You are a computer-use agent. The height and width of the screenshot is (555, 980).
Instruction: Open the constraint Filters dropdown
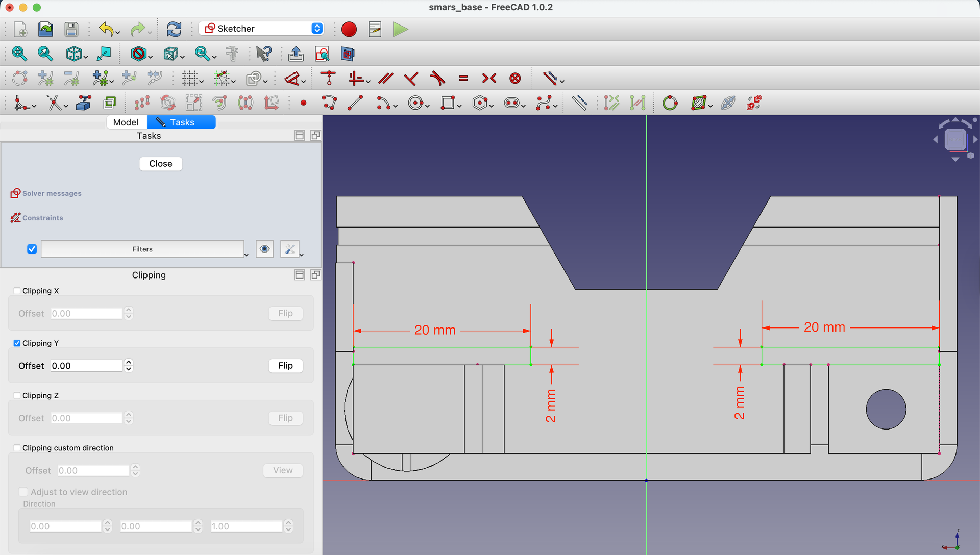coord(246,255)
